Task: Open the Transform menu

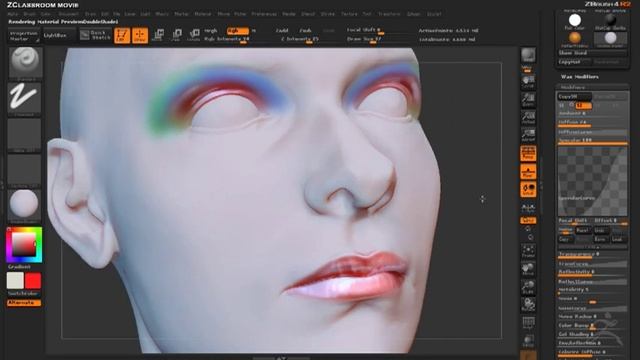Action: [389, 14]
